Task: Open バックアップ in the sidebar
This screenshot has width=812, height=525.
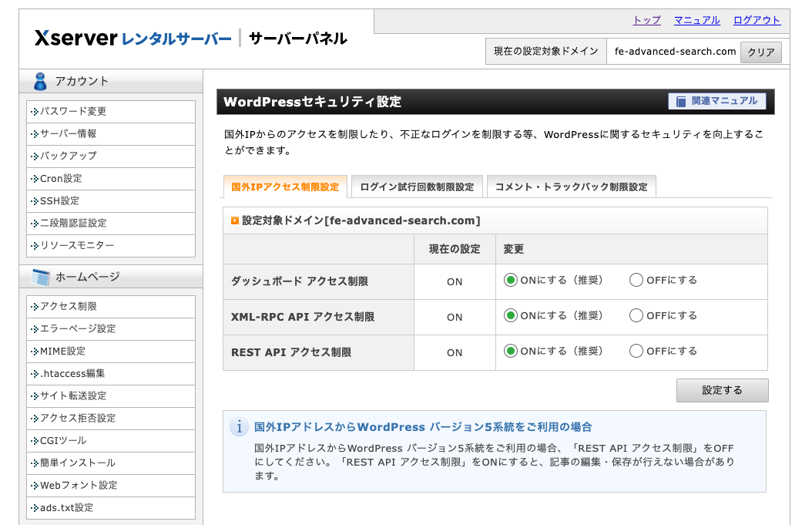Action: tap(111, 156)
